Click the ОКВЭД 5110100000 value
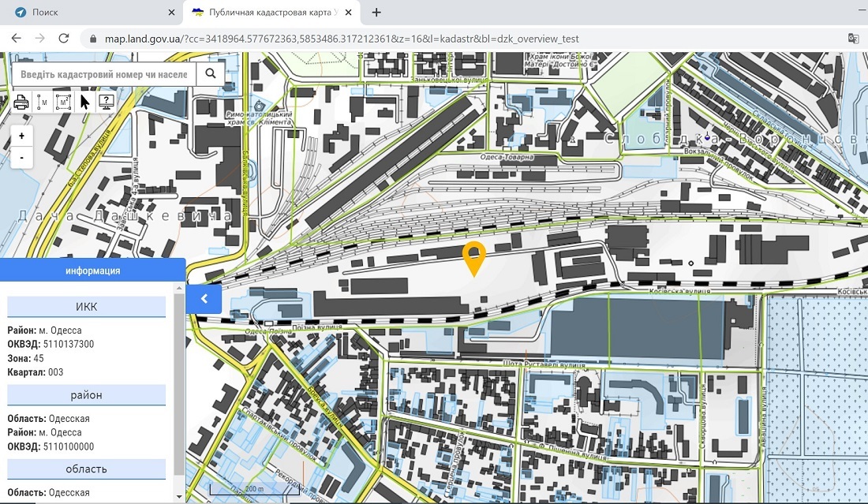This screenshot has height=504, width=868. tap(68, 446)
